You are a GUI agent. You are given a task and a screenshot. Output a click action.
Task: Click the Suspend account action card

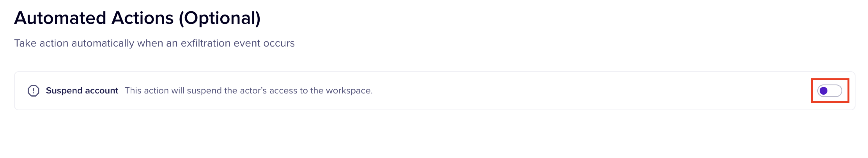tap(573, 91)
